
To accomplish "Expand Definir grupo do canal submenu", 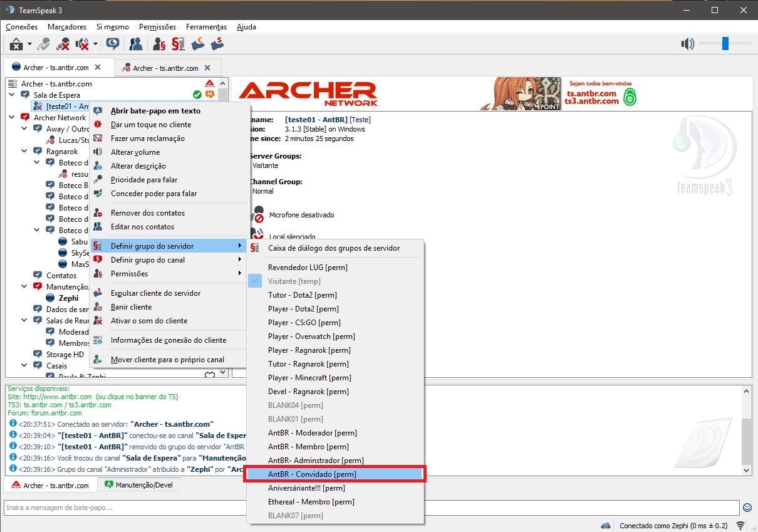I will coord(168,259).
